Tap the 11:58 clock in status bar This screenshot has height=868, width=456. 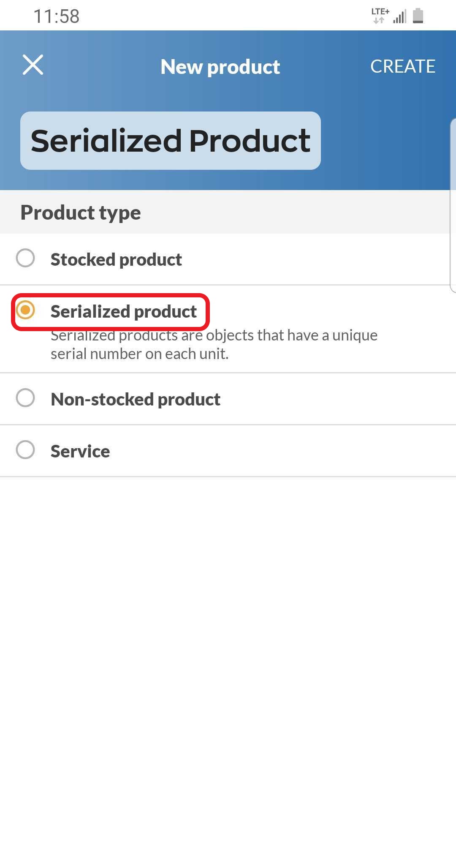click(56, 16)
